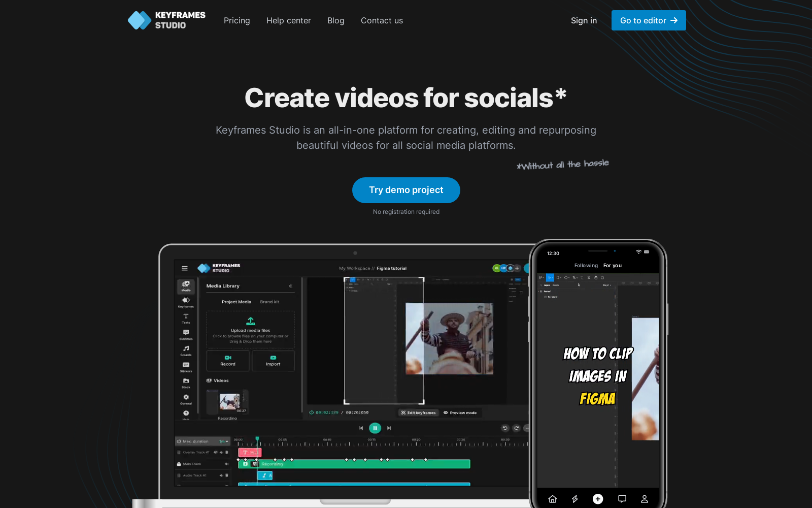
Task: Select the Media sidebar icon
Action: click(186, 286)
